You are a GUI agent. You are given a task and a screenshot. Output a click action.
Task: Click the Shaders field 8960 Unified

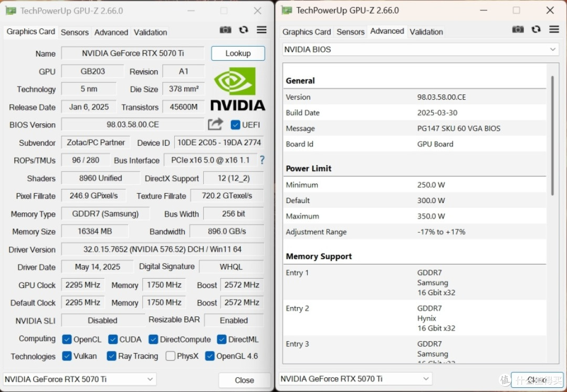(100, 178)
